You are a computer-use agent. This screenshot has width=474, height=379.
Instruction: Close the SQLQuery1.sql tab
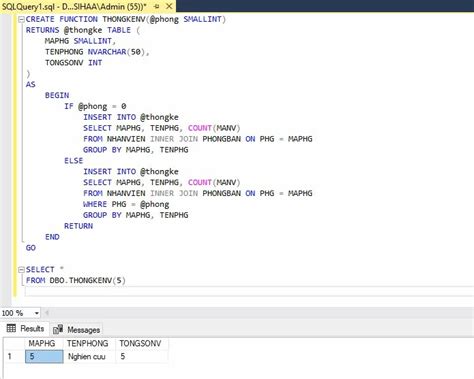tap(169, 6)
